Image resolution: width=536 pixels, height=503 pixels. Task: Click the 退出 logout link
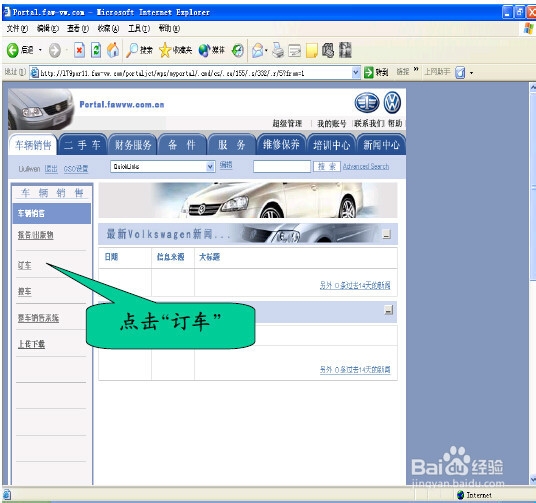51,169
